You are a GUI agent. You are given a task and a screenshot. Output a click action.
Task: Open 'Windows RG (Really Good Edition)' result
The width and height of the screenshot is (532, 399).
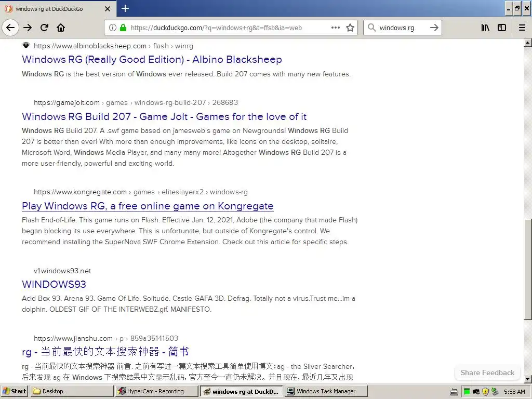pyautogui.click(x=152, y=59)
